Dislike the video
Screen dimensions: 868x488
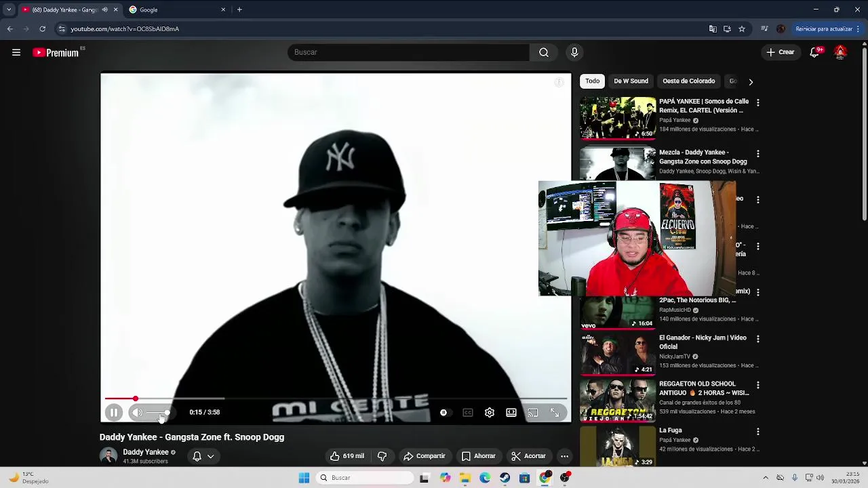click(x=382, y=456)
